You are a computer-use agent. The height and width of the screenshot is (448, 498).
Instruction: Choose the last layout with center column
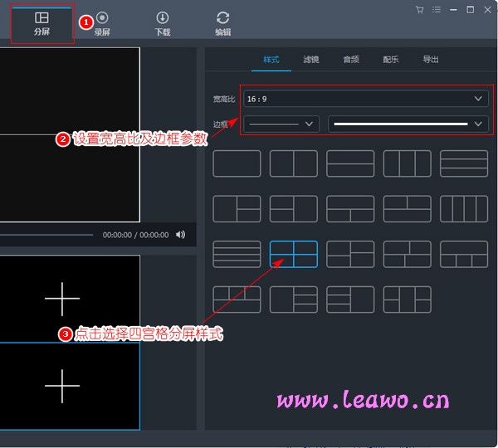point(408,299)
